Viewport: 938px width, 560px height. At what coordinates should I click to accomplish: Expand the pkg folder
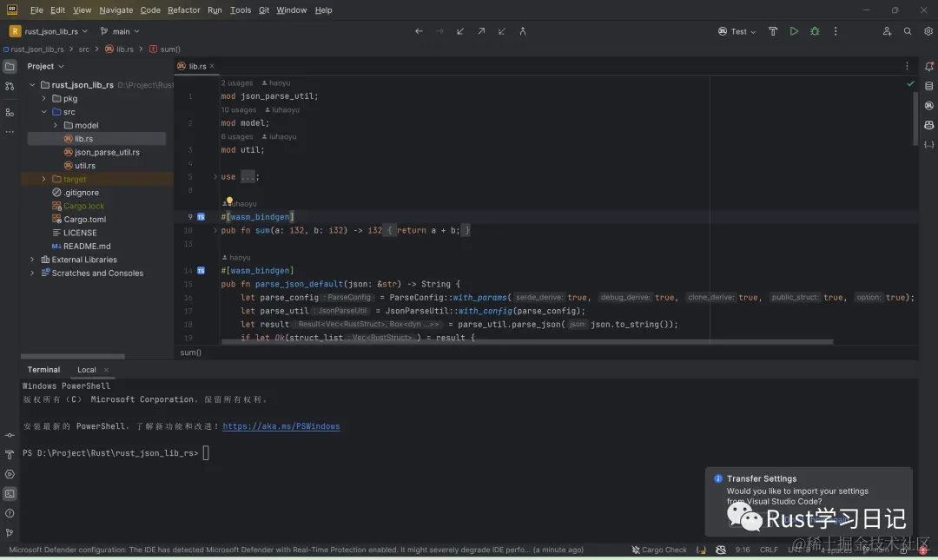click(x=43, y=98)
